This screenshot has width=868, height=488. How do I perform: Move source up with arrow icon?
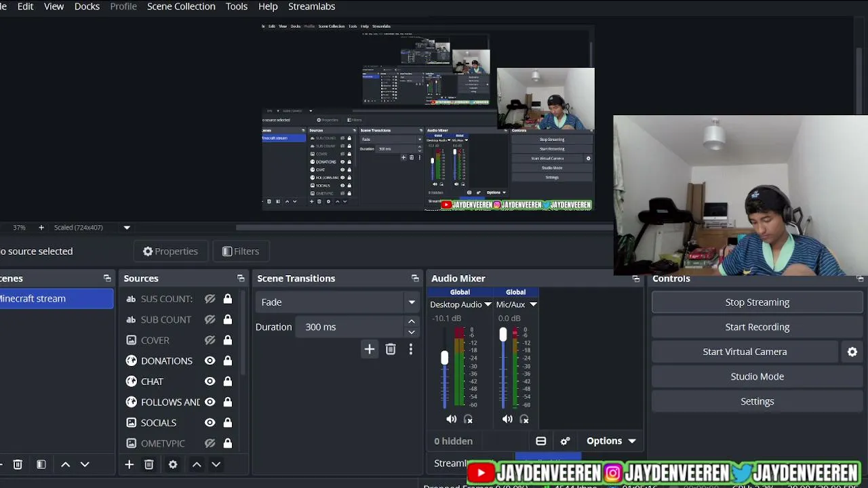click(196, 464)
